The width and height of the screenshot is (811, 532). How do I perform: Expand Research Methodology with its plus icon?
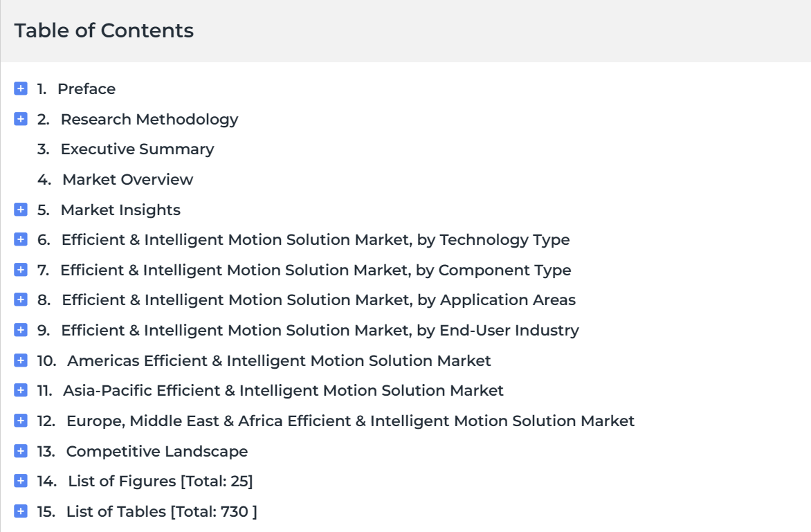21,119
